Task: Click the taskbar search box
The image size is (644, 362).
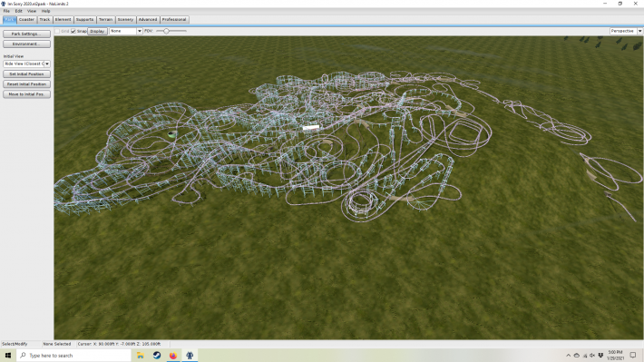Action: point(74,356)
